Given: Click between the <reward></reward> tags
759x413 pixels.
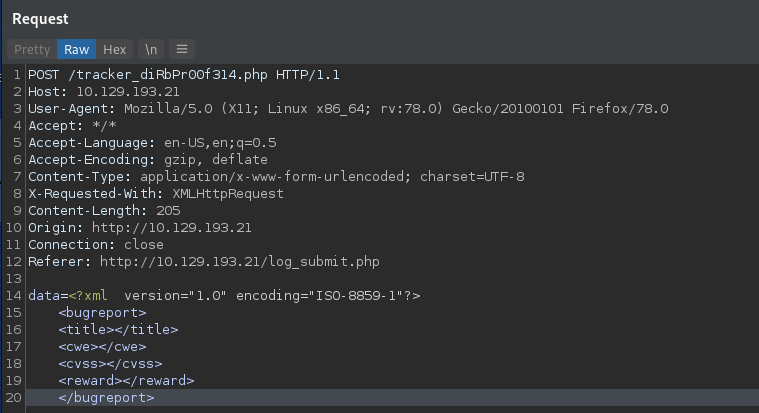Looking at the screenshot, I should (x=126, y=380).
